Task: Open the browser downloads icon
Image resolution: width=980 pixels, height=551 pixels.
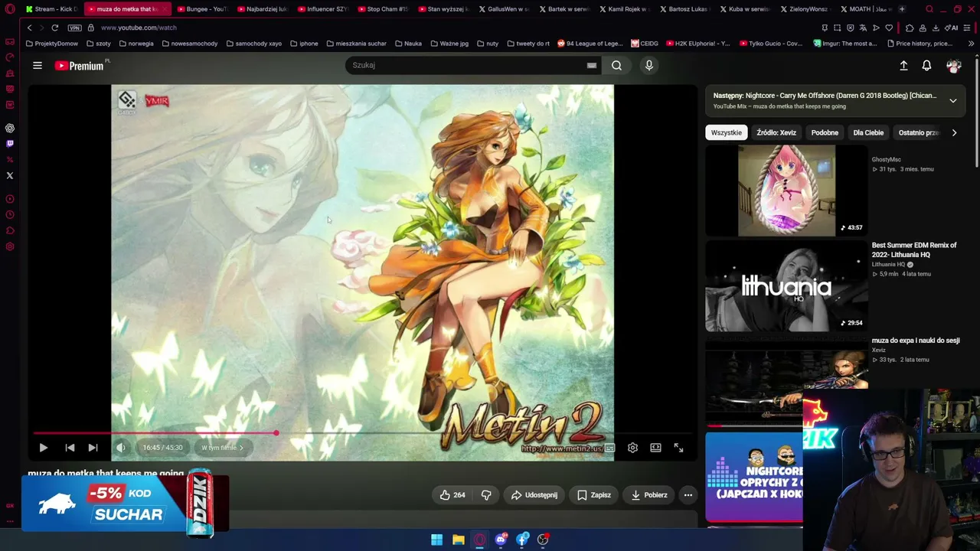Action: coord(936,28)
